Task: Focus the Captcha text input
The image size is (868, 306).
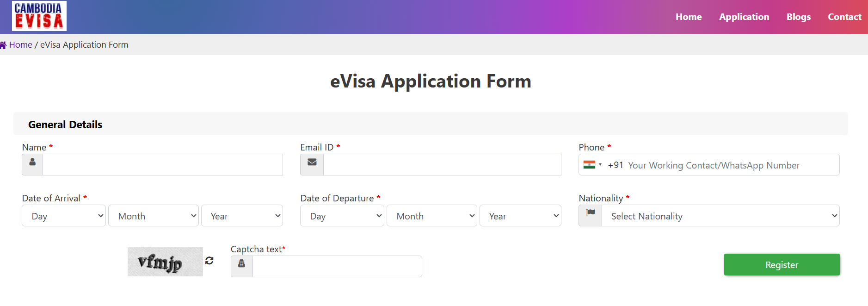Action: point(337,266)
